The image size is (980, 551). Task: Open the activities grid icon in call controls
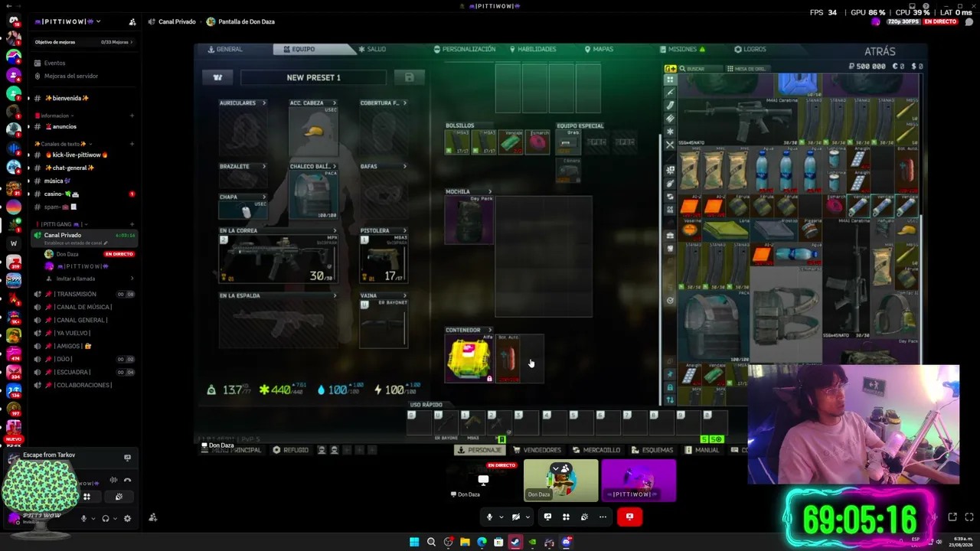point(566,517)
